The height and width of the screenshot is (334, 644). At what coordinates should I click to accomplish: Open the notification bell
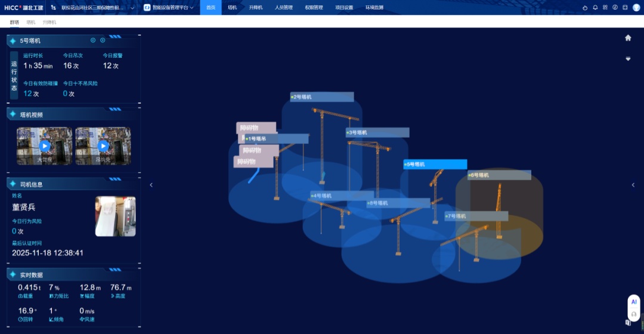595,7
